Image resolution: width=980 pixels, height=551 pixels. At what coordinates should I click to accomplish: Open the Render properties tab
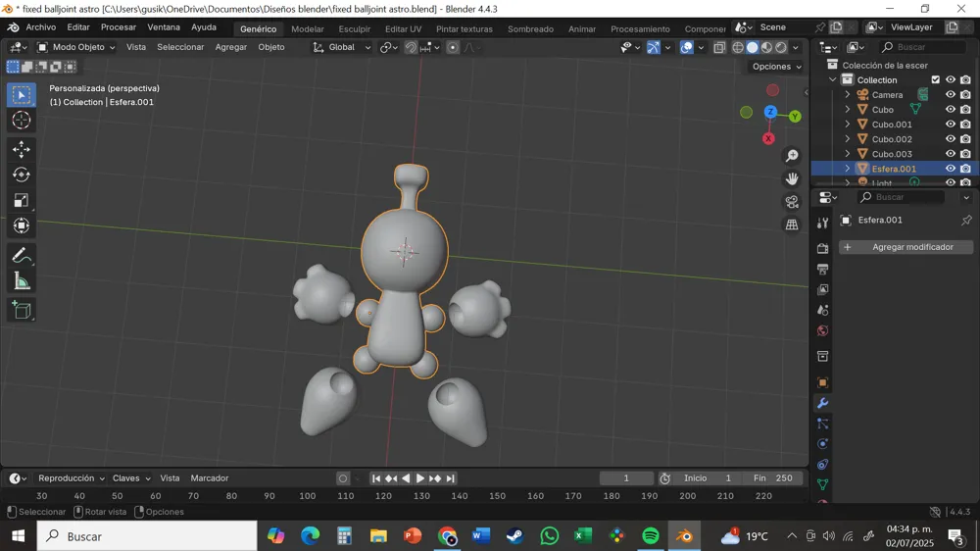822,248
